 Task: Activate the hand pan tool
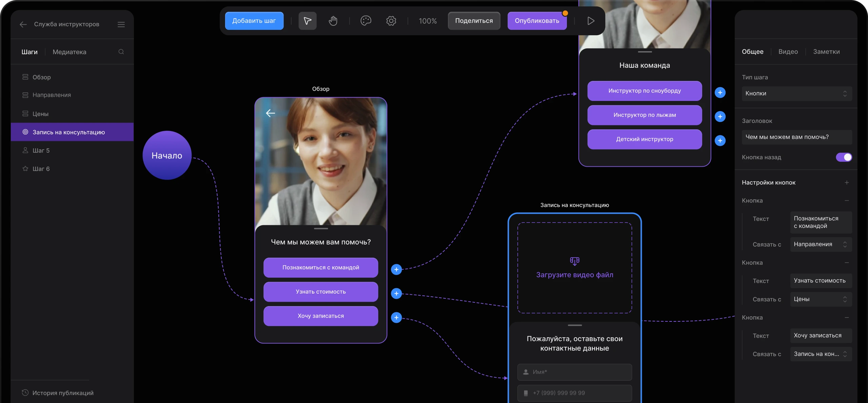click(333, 21)
